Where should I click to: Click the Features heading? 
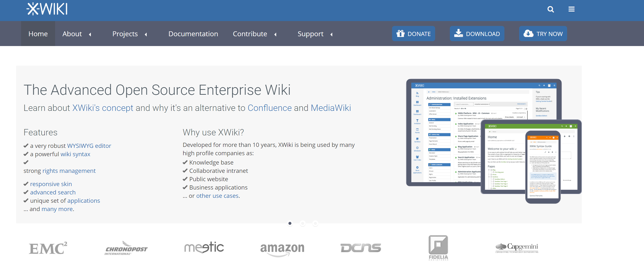pyautogui.click(x=40, y=132)
